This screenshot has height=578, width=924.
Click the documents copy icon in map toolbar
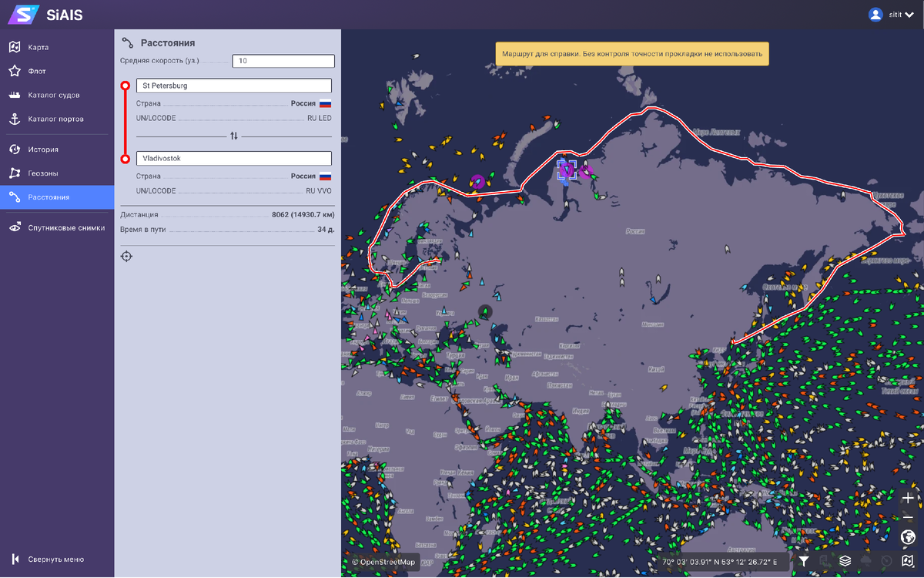click(x=825, y=561)
